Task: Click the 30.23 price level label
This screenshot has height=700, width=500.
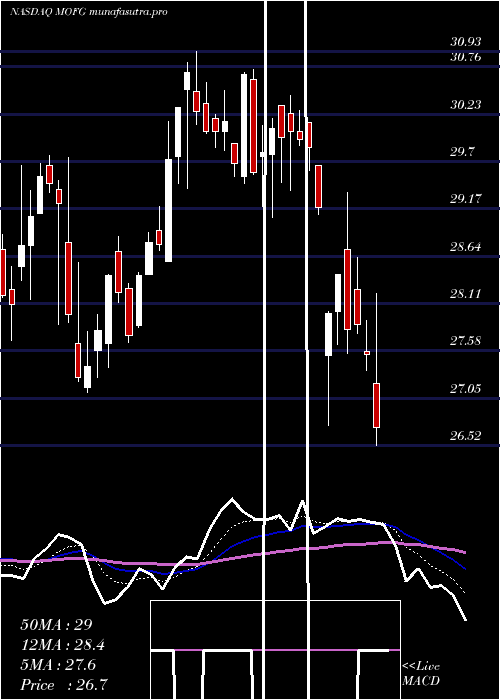Action: 466,105
